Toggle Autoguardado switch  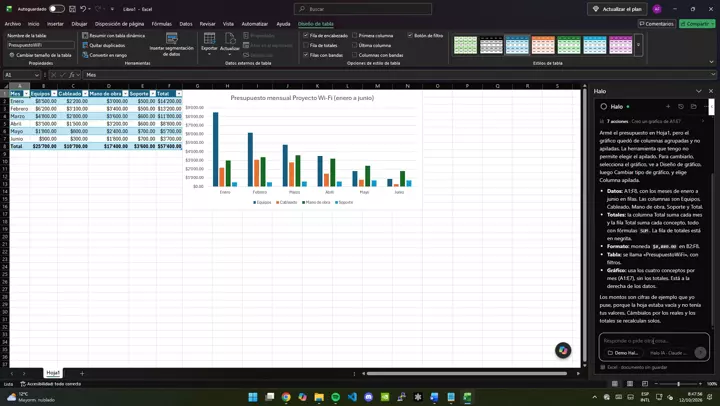56,9
